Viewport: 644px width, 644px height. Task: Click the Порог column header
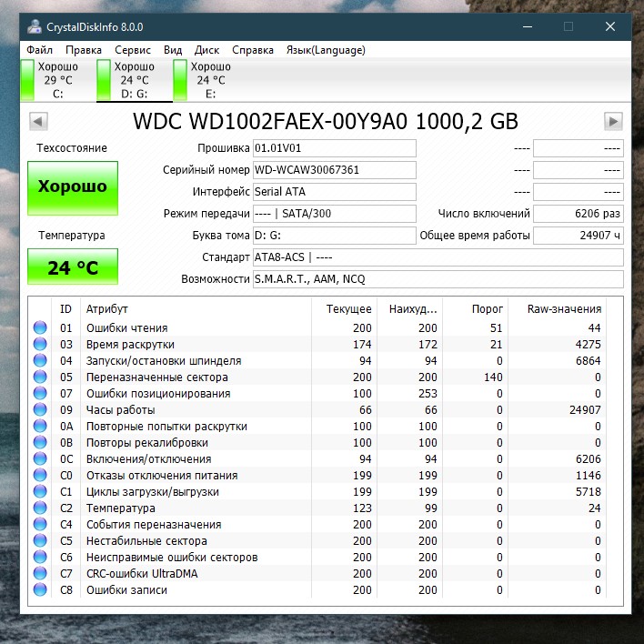475,309
